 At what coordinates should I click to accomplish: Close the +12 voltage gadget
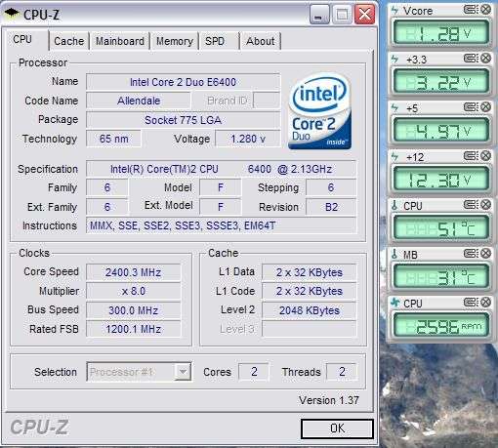pos(485,155)
